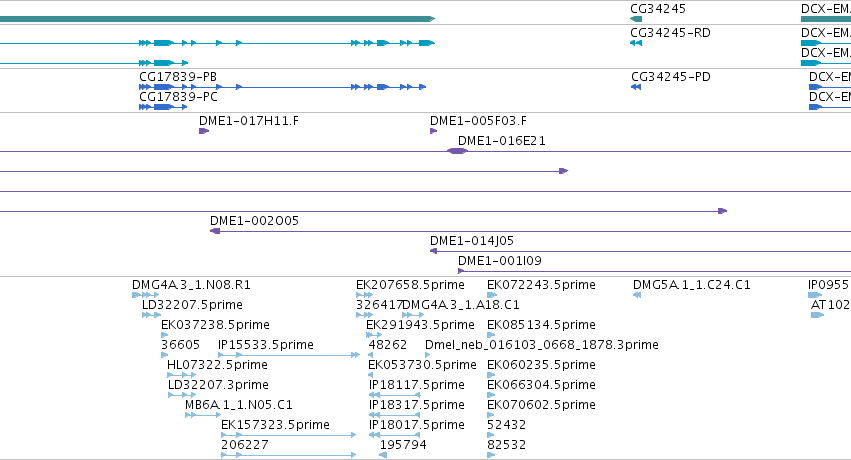Select the 82532 EST label

coord(506,445)
